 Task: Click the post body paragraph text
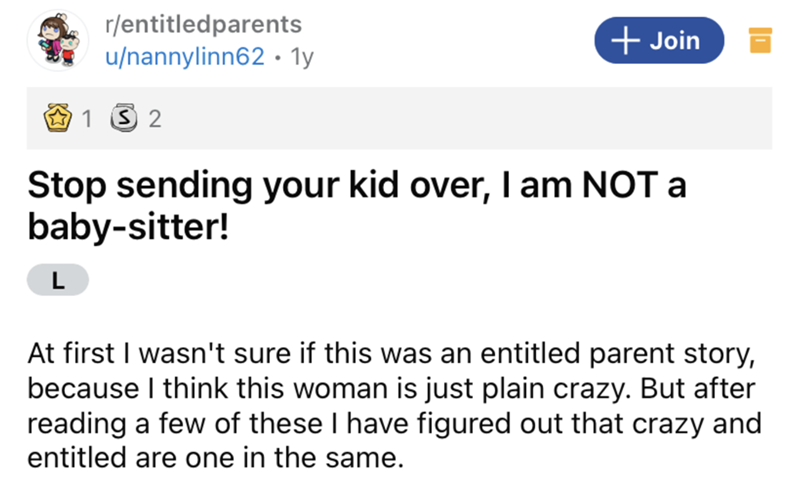click(x=390, y=398)
